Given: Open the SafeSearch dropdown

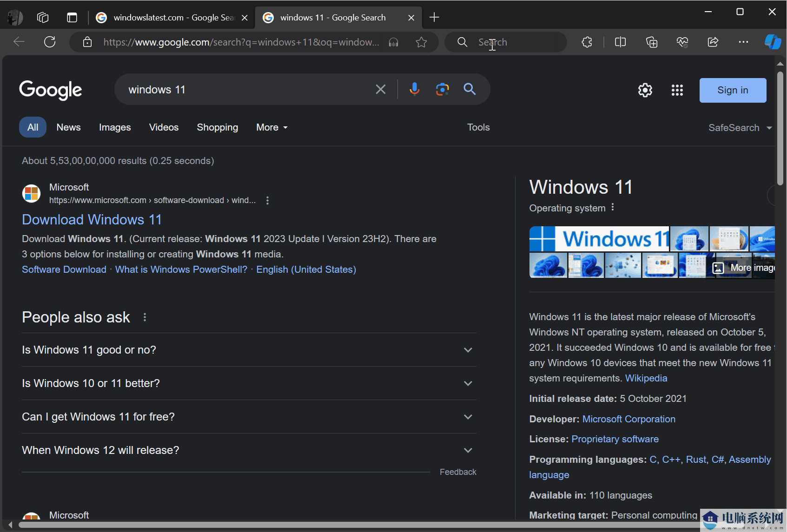Looking at the screenshot, I should (740, 128).
